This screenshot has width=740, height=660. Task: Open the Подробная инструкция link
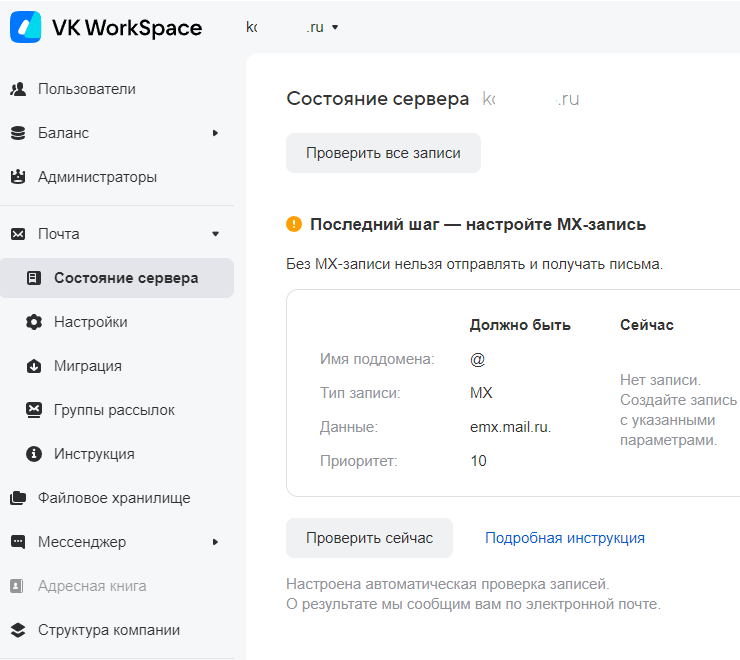coord(565,538)
